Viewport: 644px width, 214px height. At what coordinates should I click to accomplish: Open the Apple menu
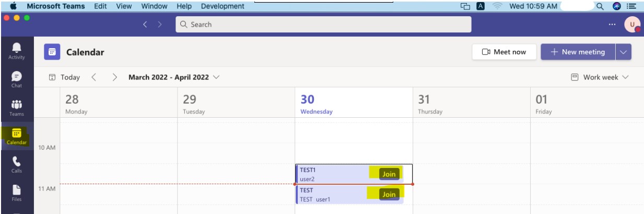[x=13, y=6]
